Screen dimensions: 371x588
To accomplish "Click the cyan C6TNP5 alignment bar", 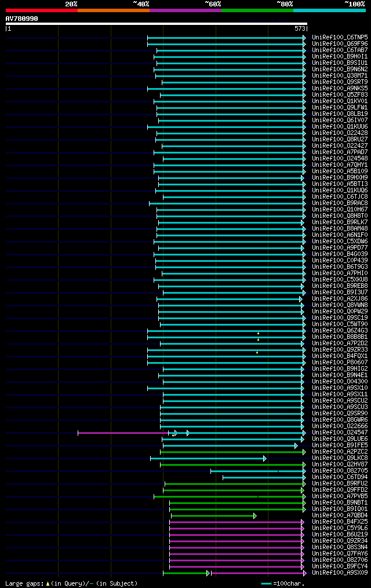I will click(x=226, y=38).
